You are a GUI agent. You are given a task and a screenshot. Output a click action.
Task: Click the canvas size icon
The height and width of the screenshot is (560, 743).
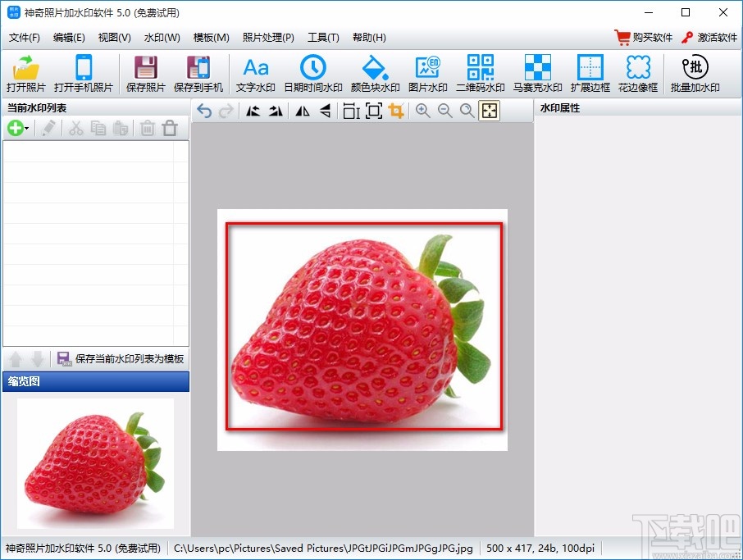click(x=374, y=112)
